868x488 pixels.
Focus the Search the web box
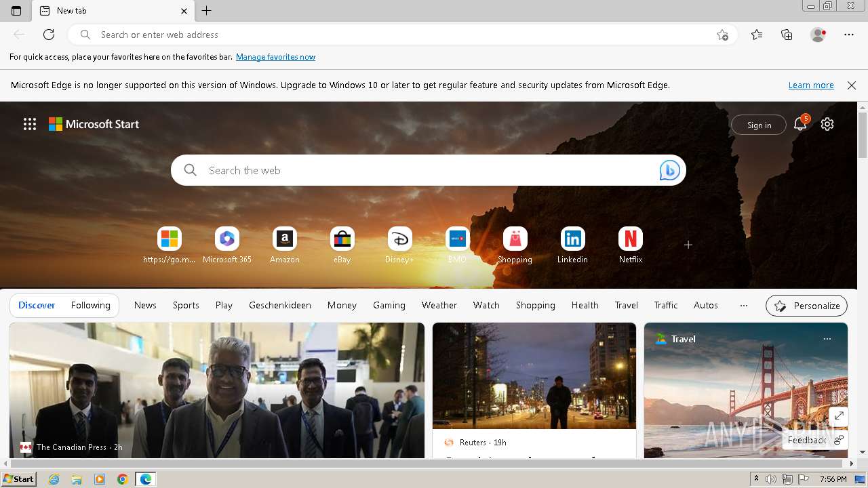[429, 170]
